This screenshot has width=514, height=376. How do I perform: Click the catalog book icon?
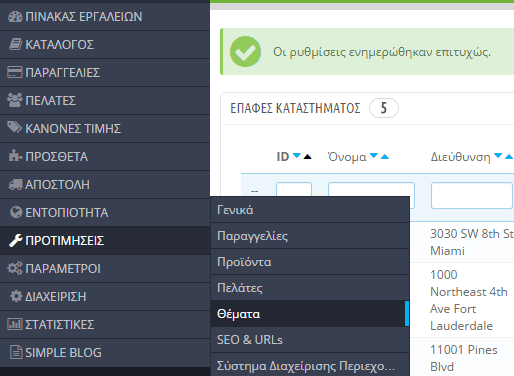click(15, 44)
